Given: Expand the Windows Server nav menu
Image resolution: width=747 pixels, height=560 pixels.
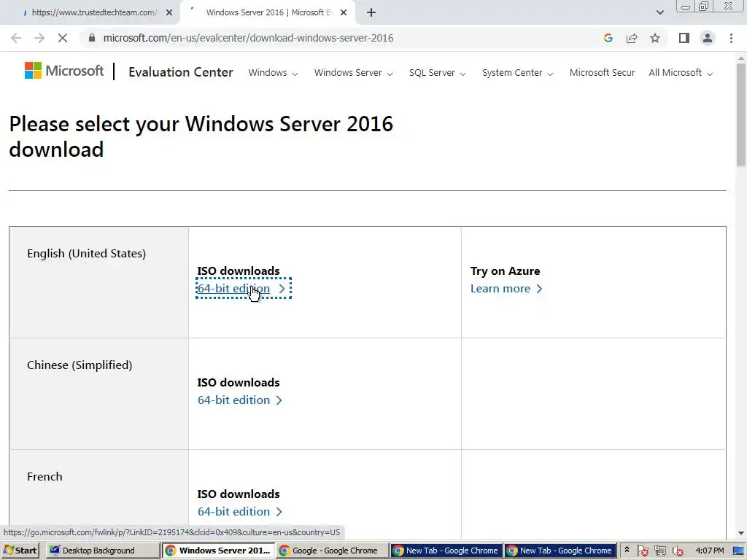Looking at the screenshot, I should 354,72.
